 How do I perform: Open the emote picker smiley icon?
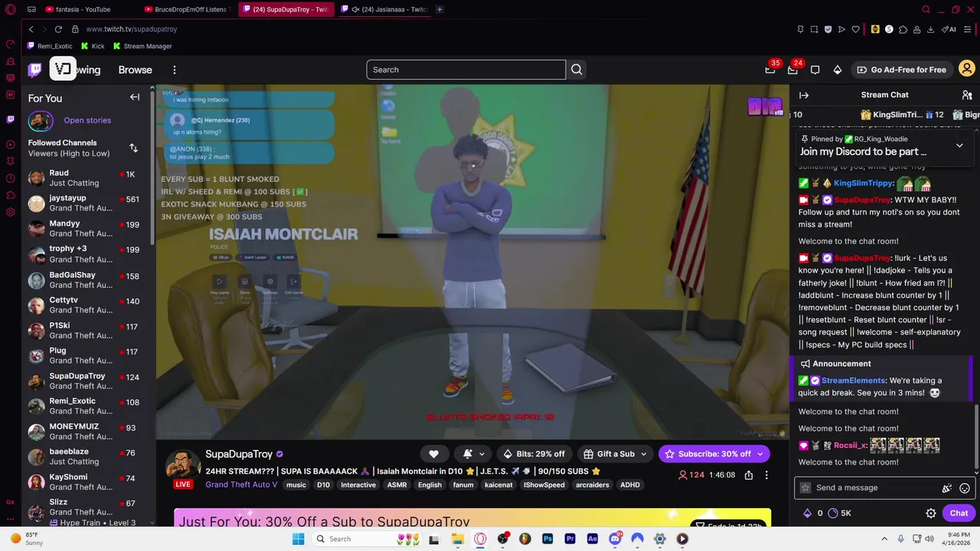(965, 488)
